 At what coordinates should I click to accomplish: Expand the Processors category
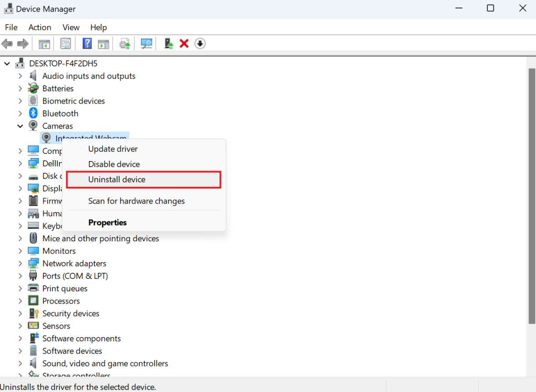tap(20, 301)
